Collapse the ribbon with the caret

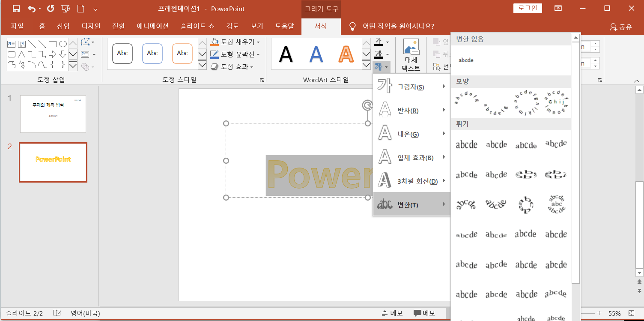pyautogui.click(x=636, y=81)
